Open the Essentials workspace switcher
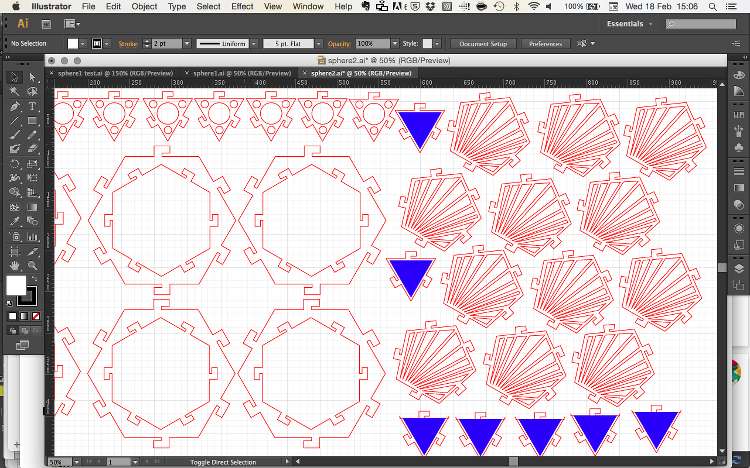Image resolution: width=750 pixels, height=468 pixels. click(x=629, y=24)
